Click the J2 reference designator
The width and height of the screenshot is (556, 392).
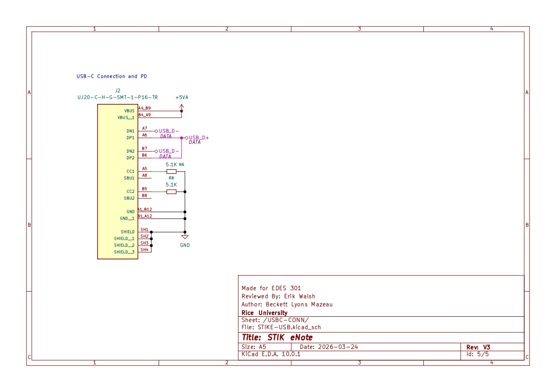pos(118,90)
